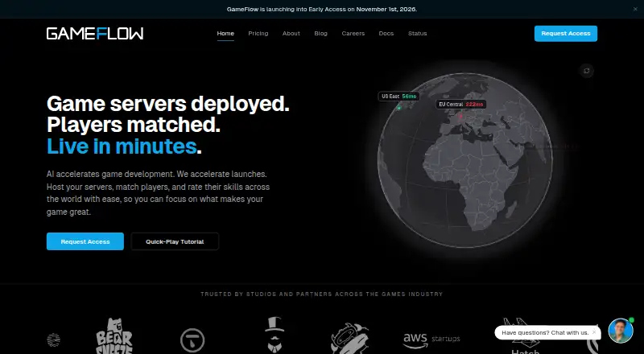Click the AWS Startups partner logo
644x354 pixels.
[431, 340]
